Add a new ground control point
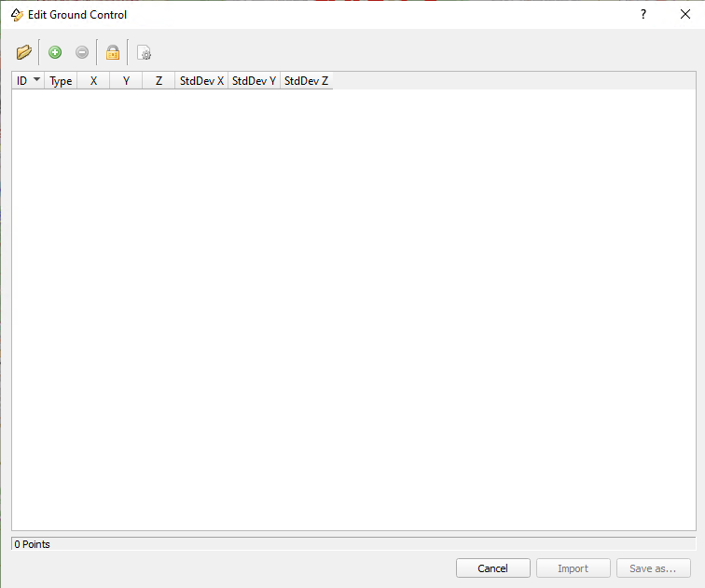This screenshot has width=705, height=588. tap(55, 52)
